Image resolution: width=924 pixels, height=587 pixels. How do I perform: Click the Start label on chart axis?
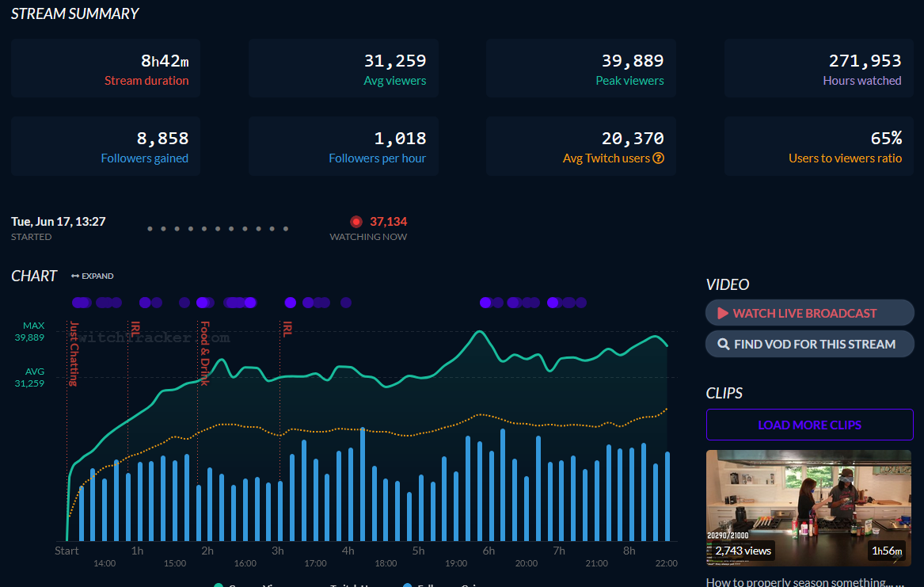(67, 551)
